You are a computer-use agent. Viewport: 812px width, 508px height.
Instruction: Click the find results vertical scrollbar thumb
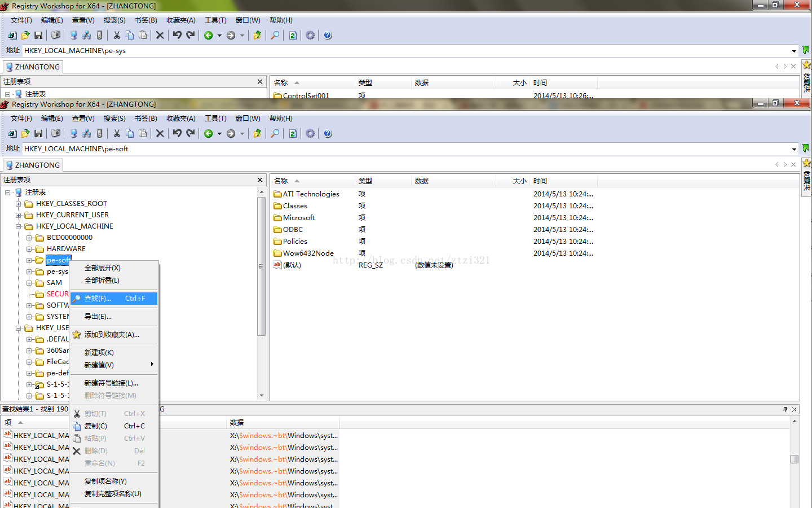click(795, 459)
